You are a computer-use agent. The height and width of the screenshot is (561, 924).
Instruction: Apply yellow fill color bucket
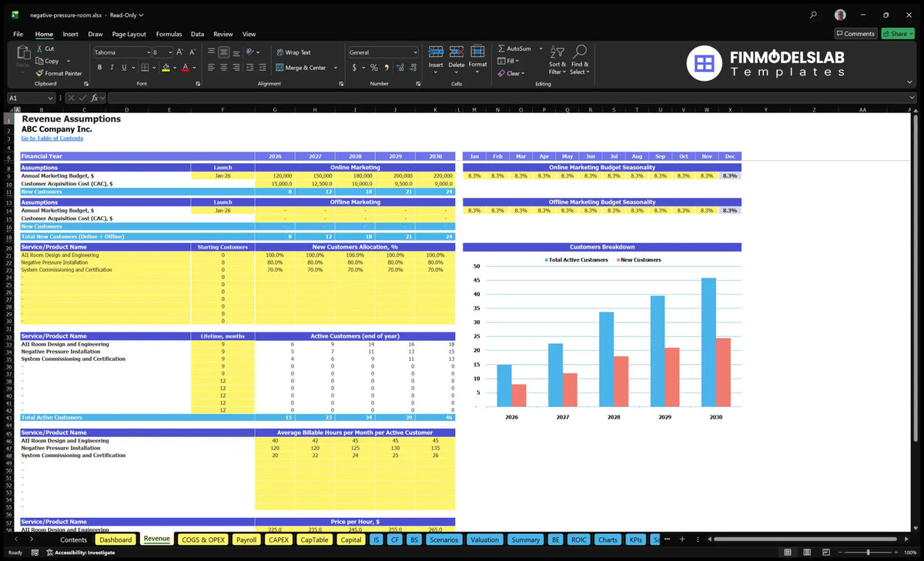(x=166, y=68)
